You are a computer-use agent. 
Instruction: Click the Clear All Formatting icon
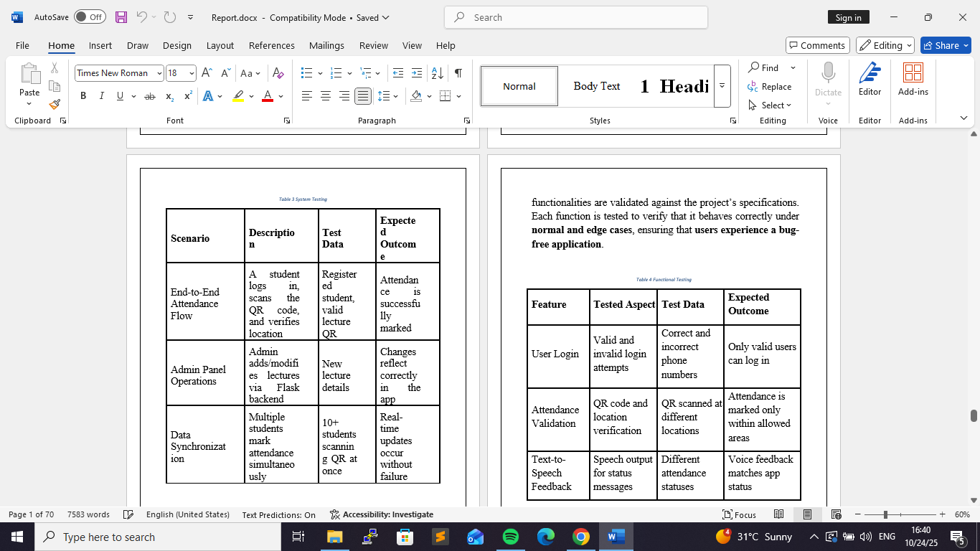point(278,73)
